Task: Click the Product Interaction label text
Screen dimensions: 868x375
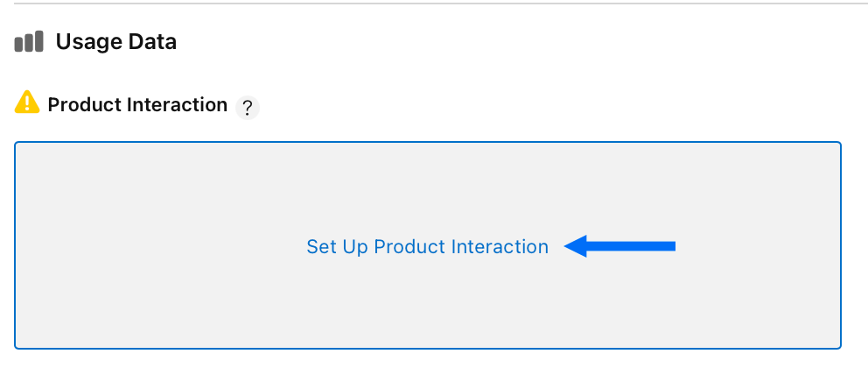Action: click(137, 104)
